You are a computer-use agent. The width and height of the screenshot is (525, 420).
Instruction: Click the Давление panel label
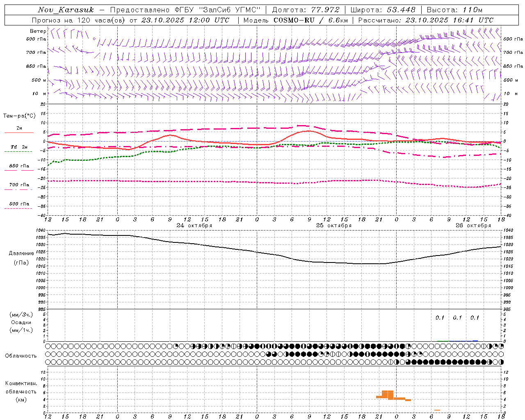tap(21, 253)
